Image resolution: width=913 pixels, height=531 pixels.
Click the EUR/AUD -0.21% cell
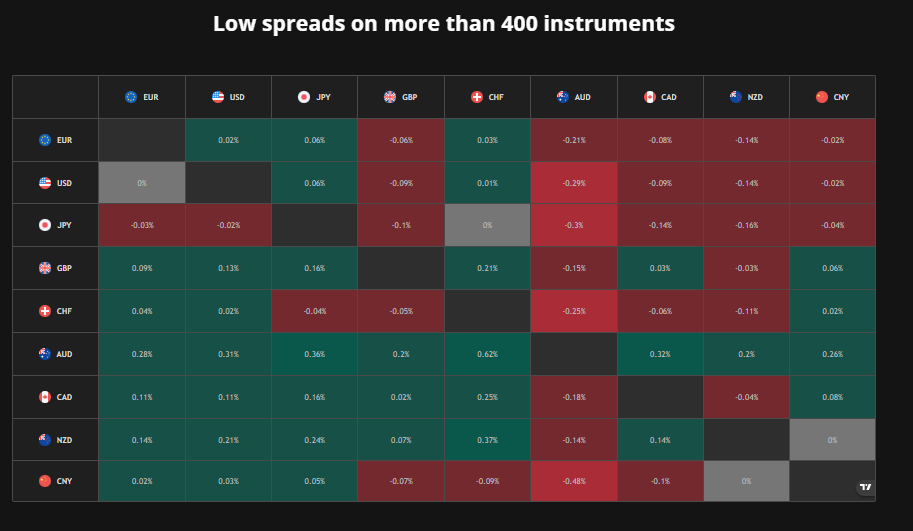pyautogui.click(x=574, y=140)
